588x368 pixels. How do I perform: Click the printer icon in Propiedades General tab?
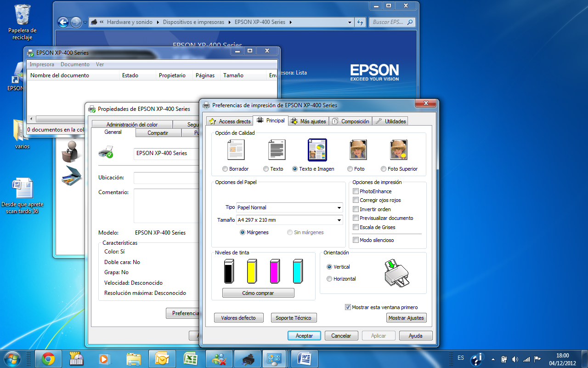106,152
